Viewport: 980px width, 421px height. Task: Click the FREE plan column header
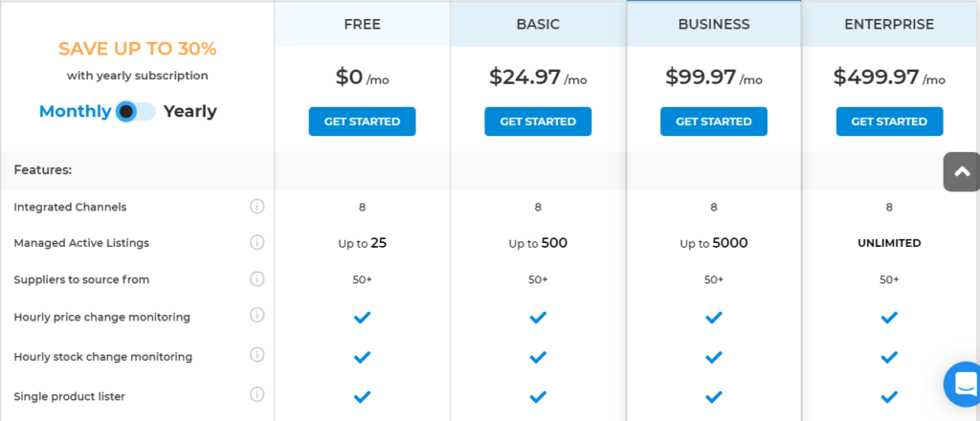tap(362, 24)
